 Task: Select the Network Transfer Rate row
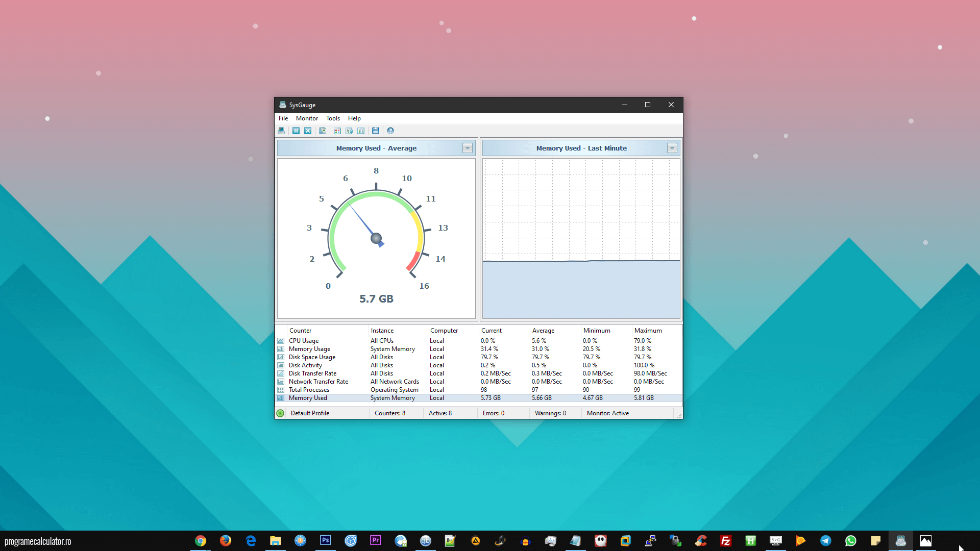pyautogui.click(x=318, y=382)
